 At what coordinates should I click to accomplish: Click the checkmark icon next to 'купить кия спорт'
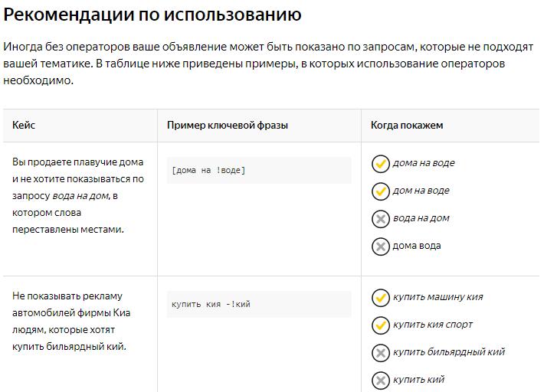point(381,325)
